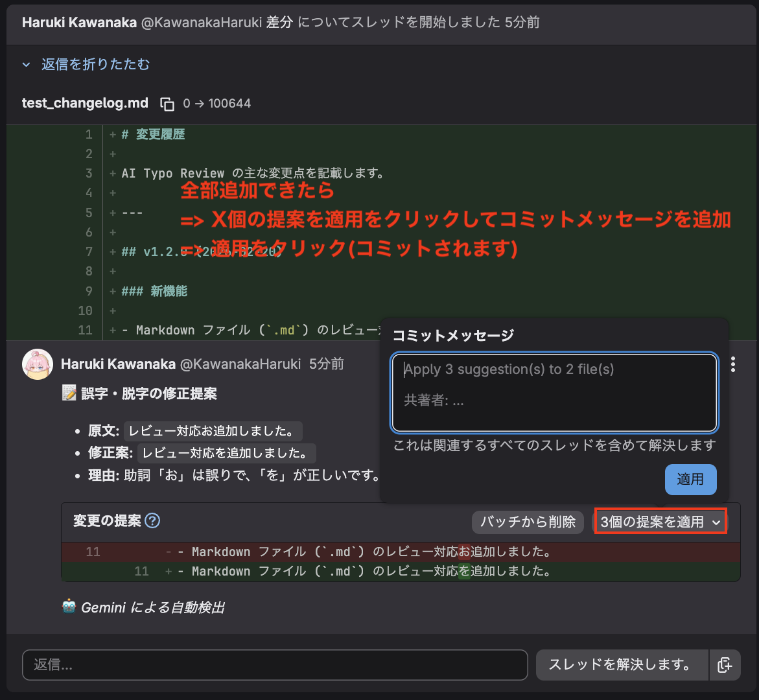Open the test_changelog.md file name link

pyautogui.click(x=85, y=104)
